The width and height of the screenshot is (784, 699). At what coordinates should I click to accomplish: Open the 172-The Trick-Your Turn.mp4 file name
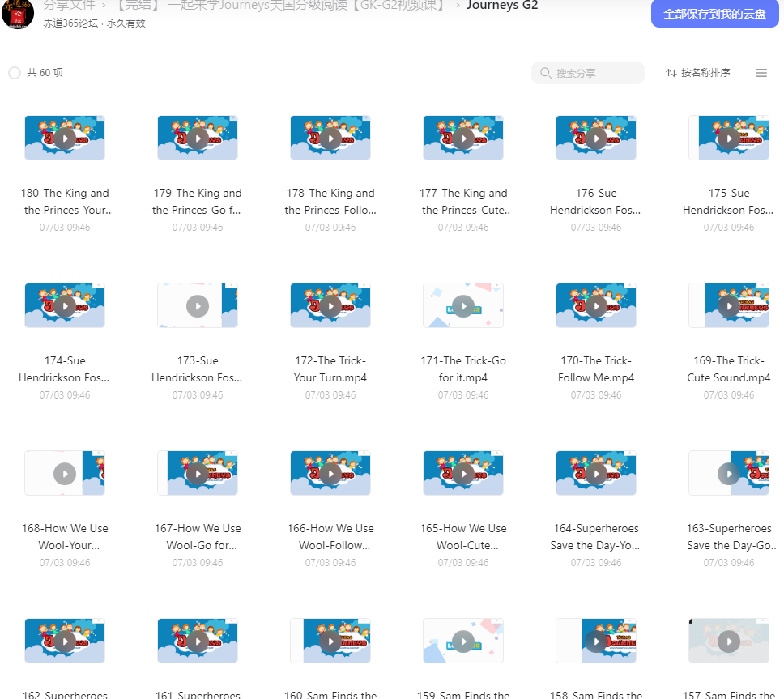pyautogui.click(x=330, y=369)
